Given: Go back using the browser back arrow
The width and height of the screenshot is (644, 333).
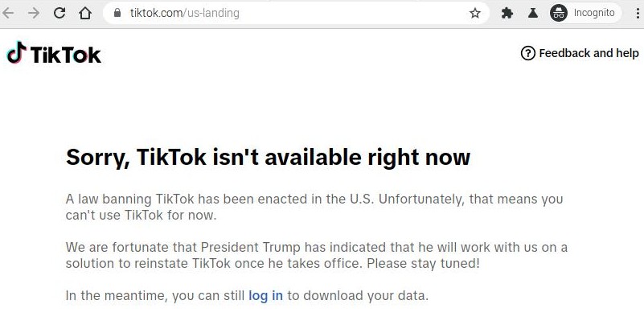Looking at the screenshot, I should pyautogui.click(x=8, y=13).
